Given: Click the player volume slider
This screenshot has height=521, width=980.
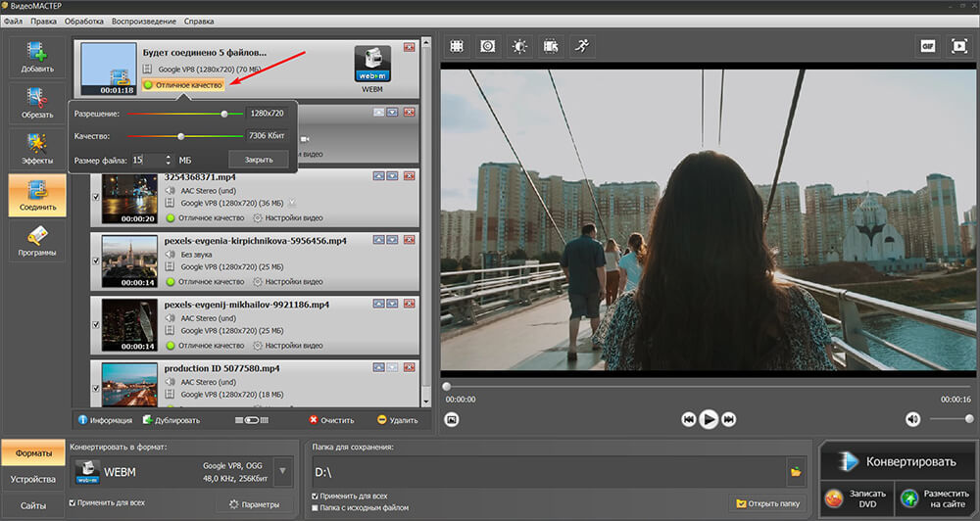Looking at the screenshot, I should click(952, 419).
